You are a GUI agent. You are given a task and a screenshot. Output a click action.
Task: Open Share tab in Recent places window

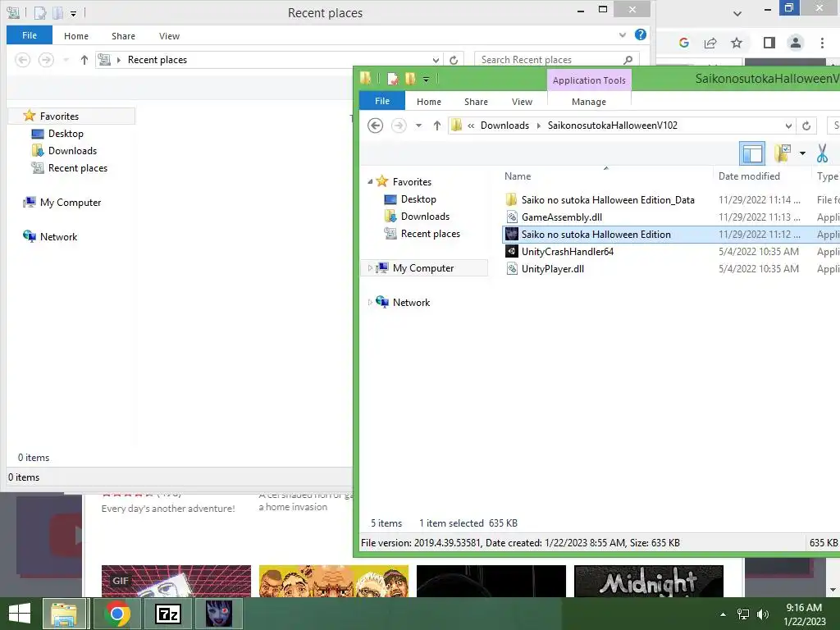[123, 36]
